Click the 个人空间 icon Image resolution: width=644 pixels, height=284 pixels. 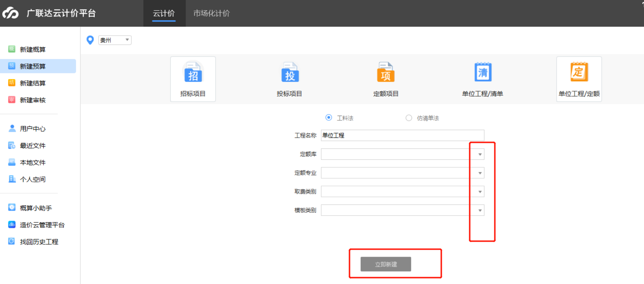(x=12, y=179)
